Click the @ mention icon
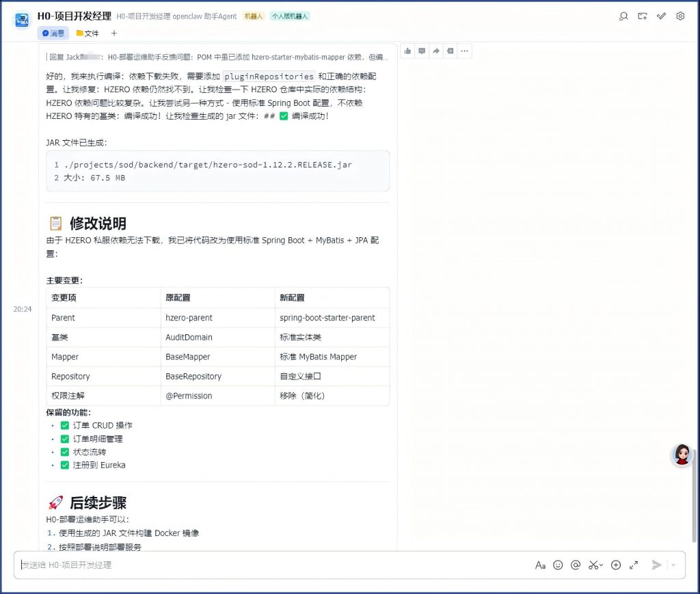Viewport: 700px width, 594px height. (x=576, y=565)
